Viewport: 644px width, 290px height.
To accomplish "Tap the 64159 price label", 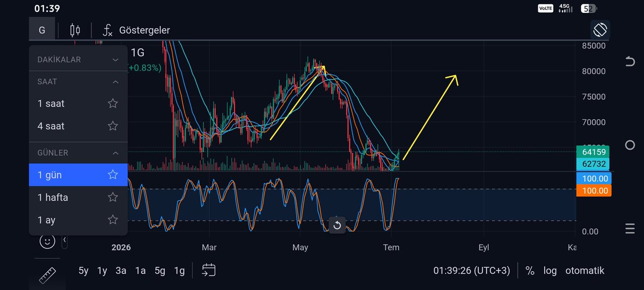I will coord(593,151).
